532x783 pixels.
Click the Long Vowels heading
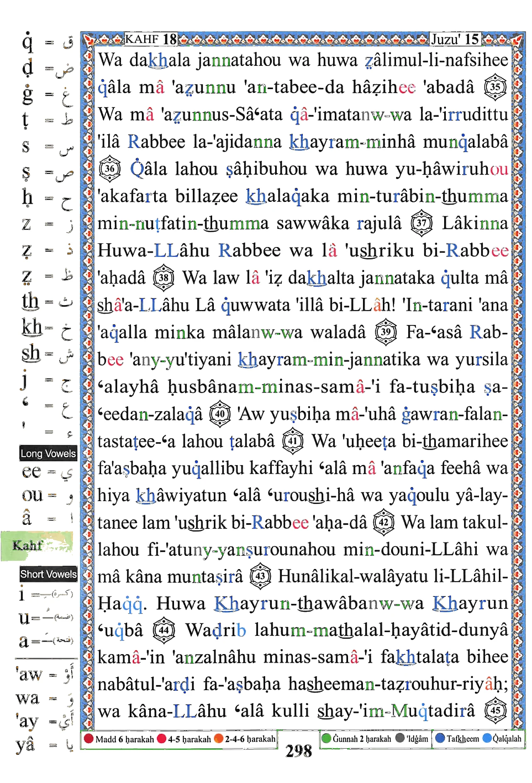pos(48,453)
